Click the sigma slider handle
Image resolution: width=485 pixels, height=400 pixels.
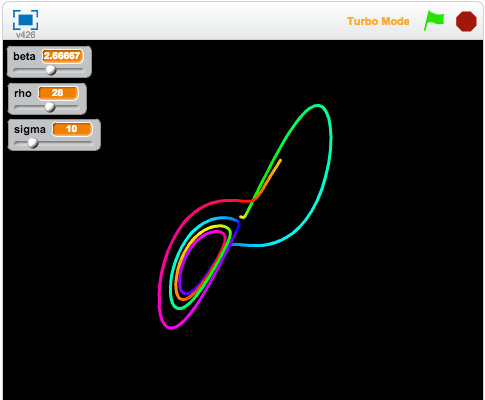(33, 143)
